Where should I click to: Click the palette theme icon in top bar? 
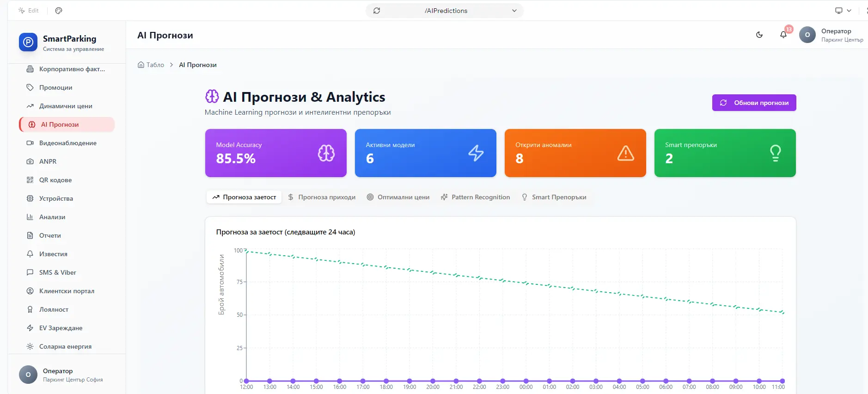(59, 11)
